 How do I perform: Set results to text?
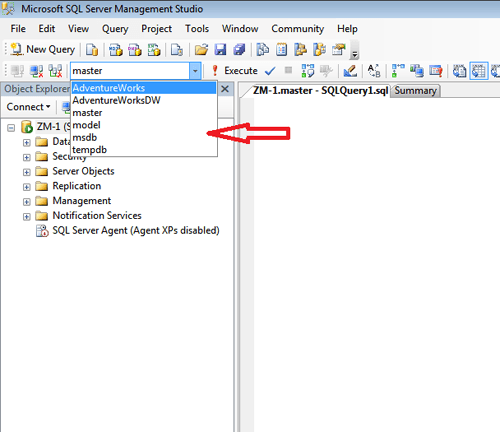click(x=460, y=71)
